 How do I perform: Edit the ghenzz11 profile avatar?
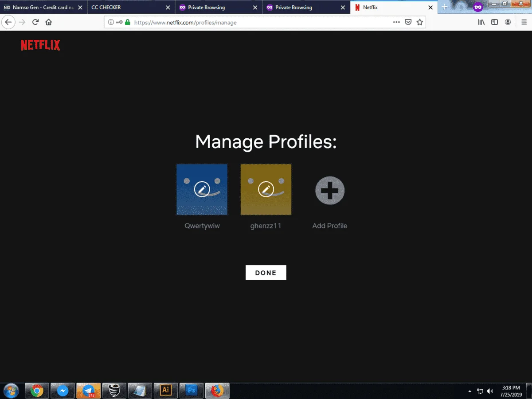(x=266, y=190)
